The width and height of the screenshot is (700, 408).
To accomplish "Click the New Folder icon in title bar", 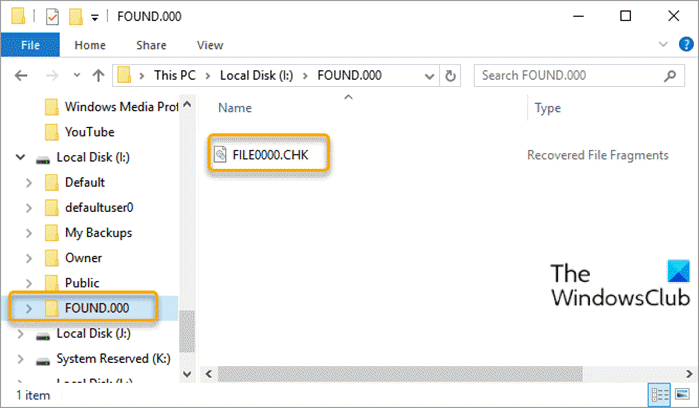I will (75, 17).
